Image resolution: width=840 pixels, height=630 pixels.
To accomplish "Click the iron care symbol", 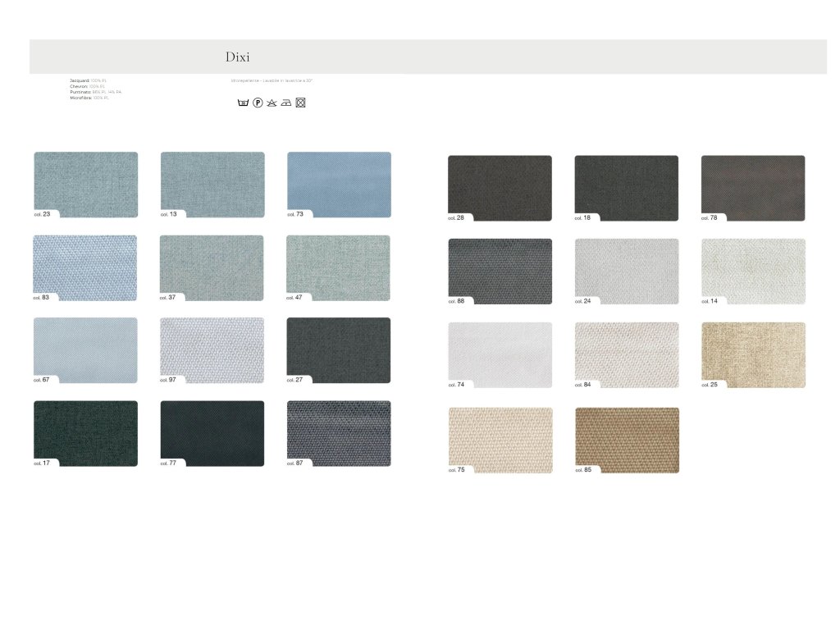I will (x=285, y=103).
